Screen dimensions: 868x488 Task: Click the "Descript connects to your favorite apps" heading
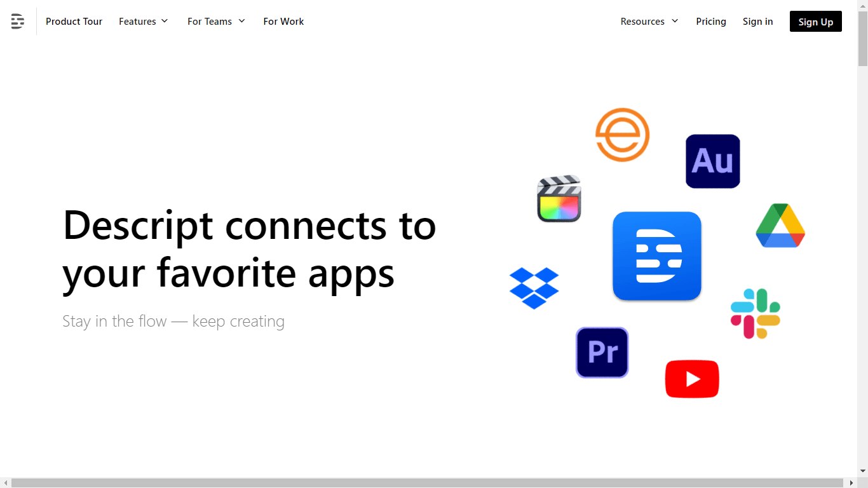[249, 249]
